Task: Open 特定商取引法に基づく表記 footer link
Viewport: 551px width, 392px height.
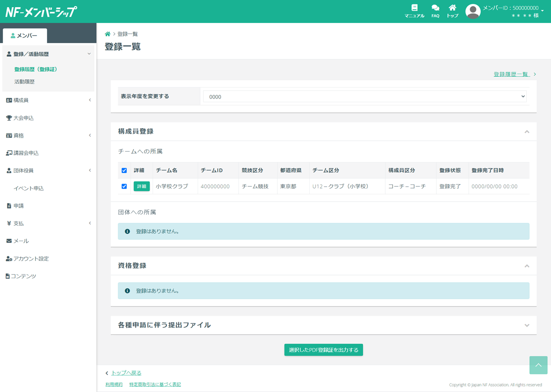Action: coord(155,385)
